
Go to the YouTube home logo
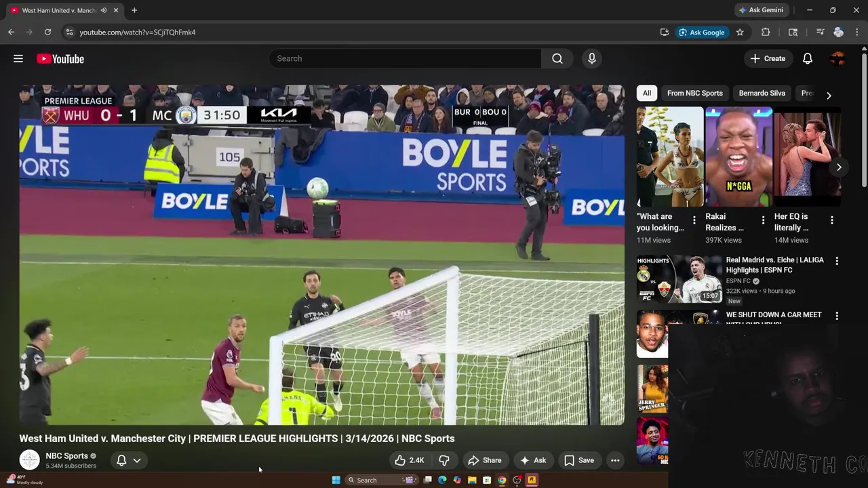pos(60,59)
